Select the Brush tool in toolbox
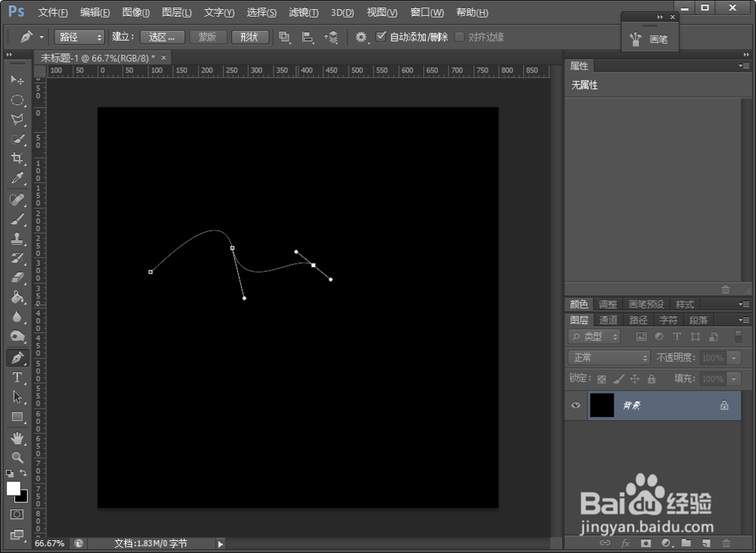The width and height of the screenshot is (756, 553). pyautogui.click(x=17, y=219)
